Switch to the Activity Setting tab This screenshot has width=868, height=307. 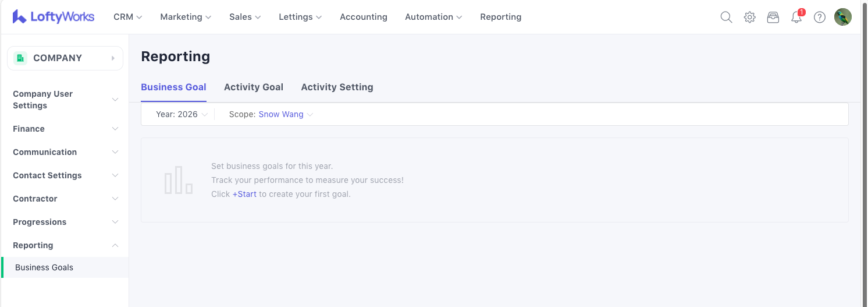[x=337, y=87]
